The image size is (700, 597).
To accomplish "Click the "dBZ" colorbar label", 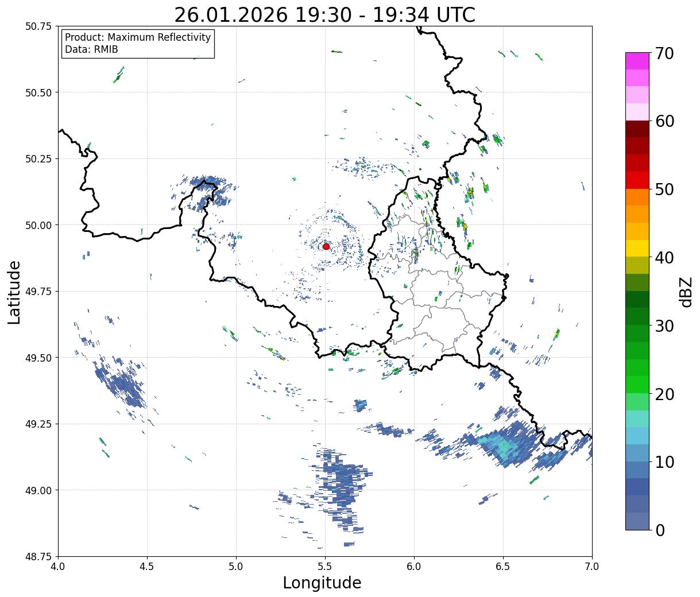I will [x=686, y=292].
